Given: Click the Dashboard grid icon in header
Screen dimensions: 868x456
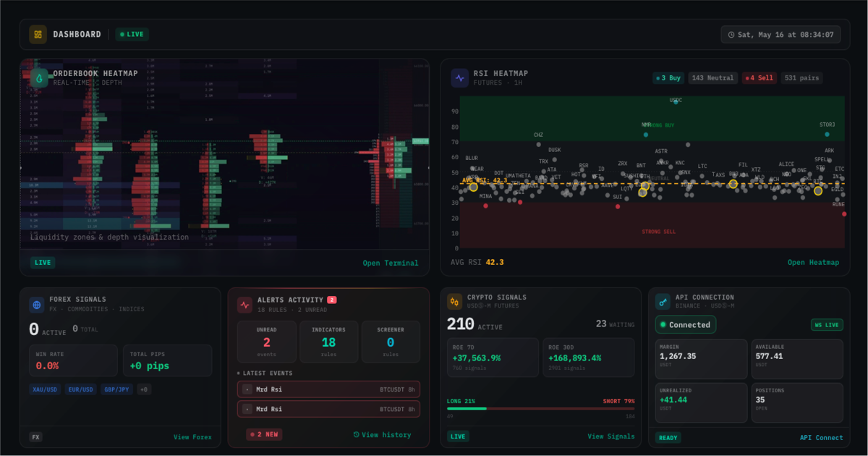Looking at the screenshot, I should (38, 34).
